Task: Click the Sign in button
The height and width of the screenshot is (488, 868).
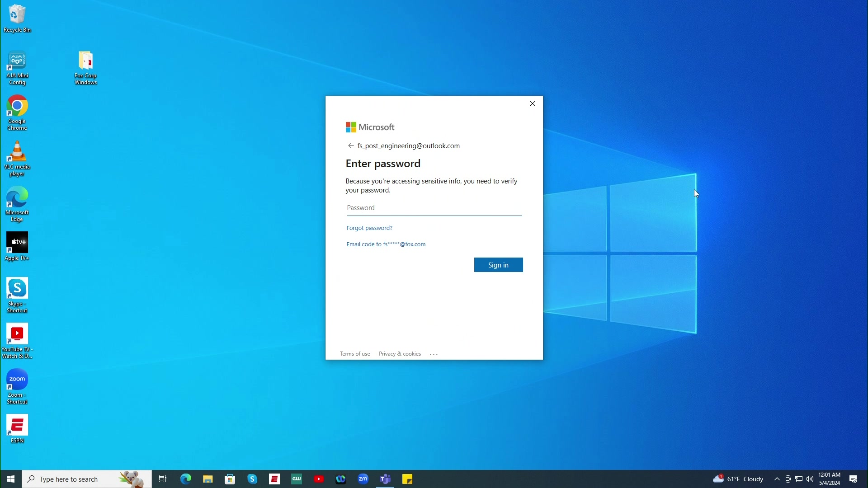Action: click(x=498, y=265)
